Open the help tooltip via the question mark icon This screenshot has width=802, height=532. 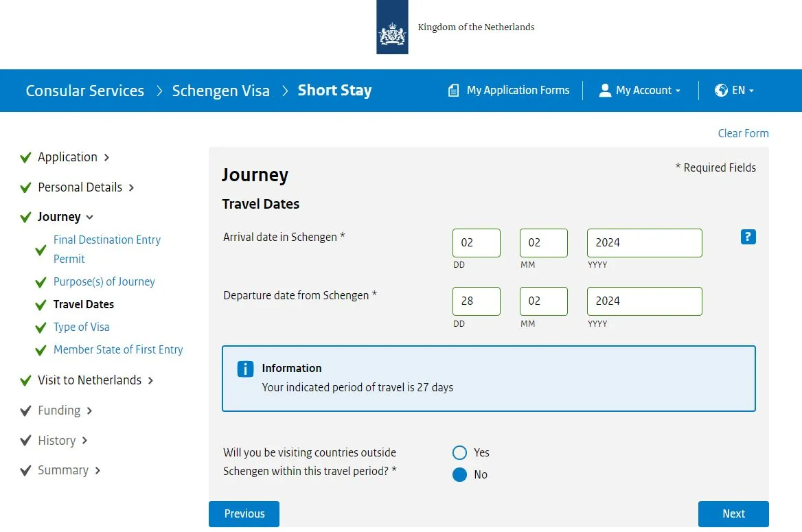[748, 236]
